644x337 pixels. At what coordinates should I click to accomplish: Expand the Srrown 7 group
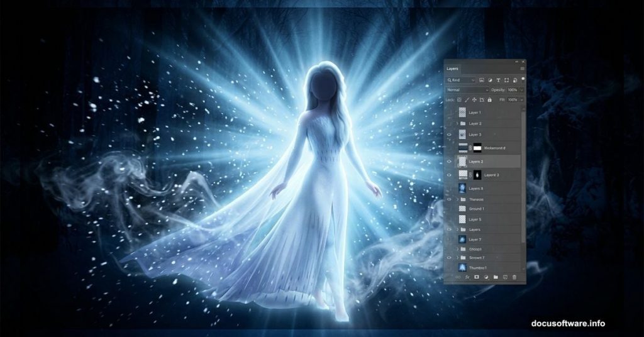458,258
